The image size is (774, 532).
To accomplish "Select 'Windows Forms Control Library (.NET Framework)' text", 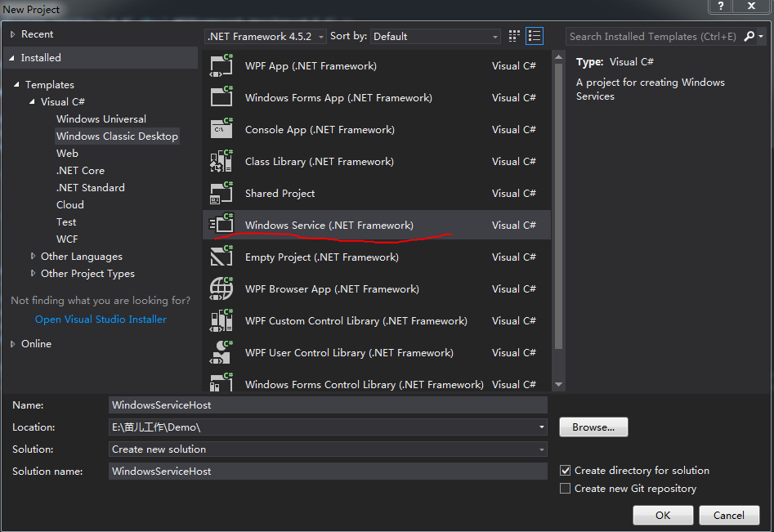I will [x=365, y=384].
